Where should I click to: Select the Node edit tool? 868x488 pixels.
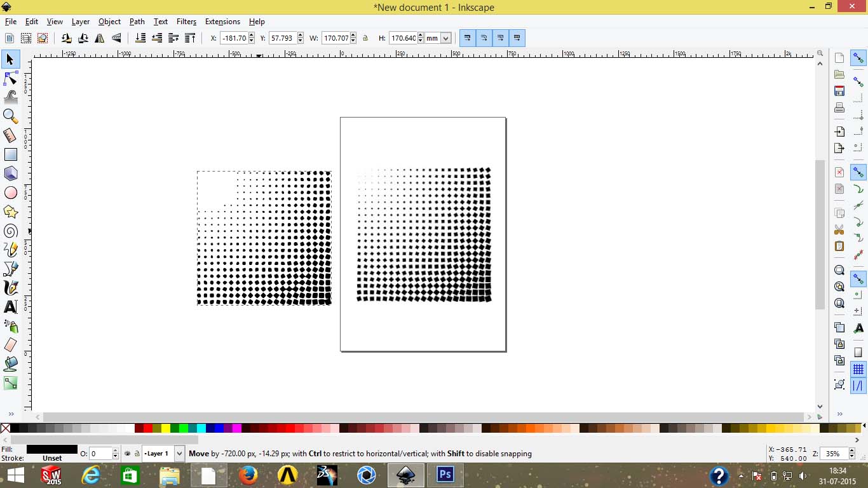tap(10, 79)
